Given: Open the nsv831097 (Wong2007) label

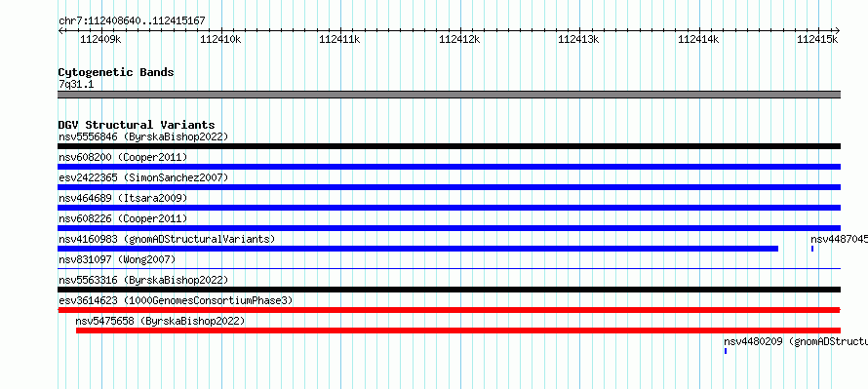Looking at the screenshot, I should click(117, 259).
